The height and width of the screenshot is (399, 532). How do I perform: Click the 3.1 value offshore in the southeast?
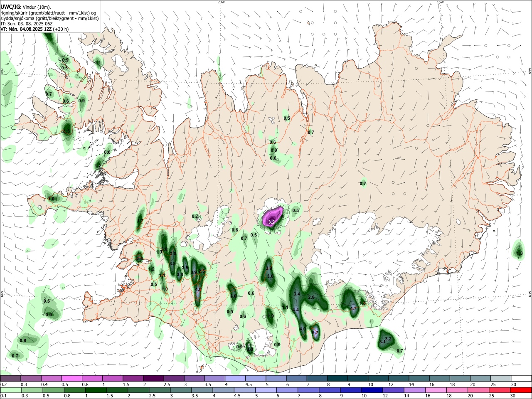[382, 342]
